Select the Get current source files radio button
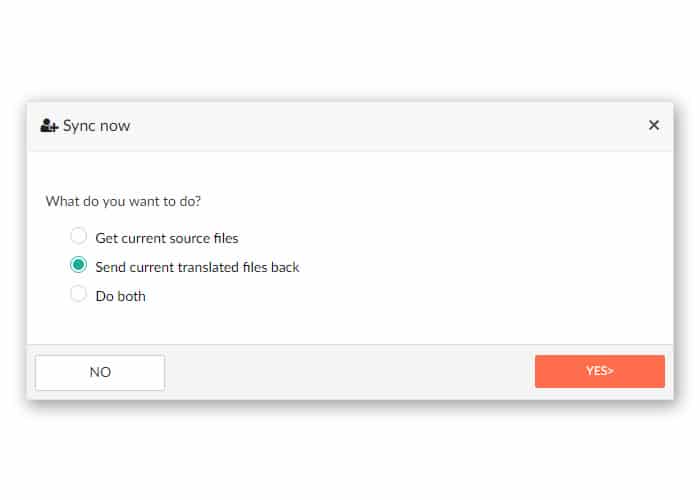 79,236
